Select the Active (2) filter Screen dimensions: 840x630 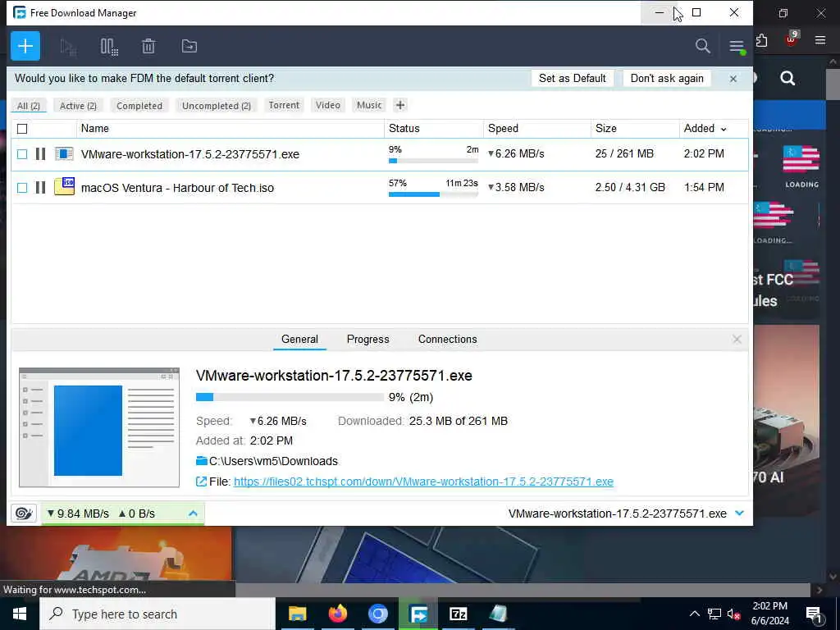[x=78, y=106]
